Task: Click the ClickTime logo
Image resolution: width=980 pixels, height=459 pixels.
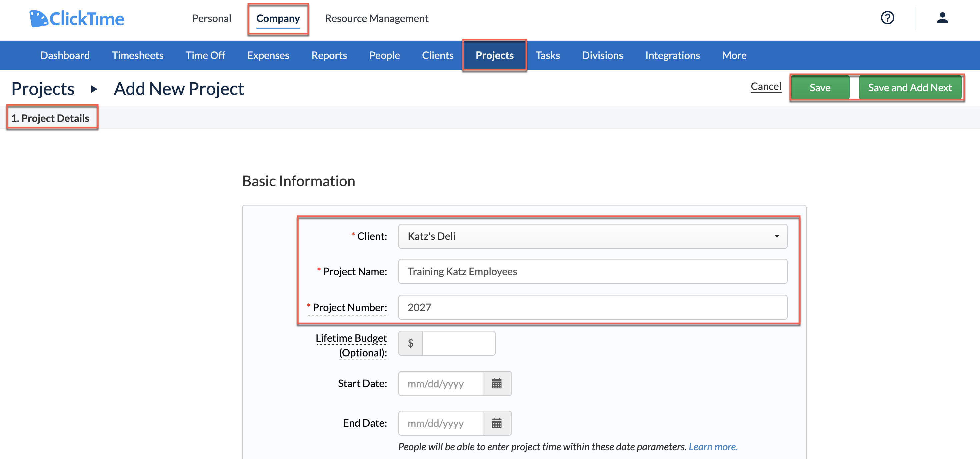Action: [x=77, y=18]
